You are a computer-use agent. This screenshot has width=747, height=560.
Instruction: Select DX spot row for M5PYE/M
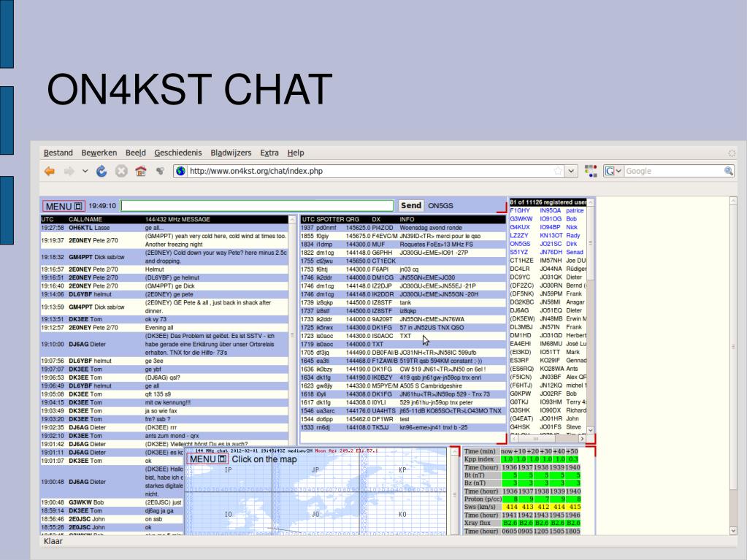(x=402, y=386)
